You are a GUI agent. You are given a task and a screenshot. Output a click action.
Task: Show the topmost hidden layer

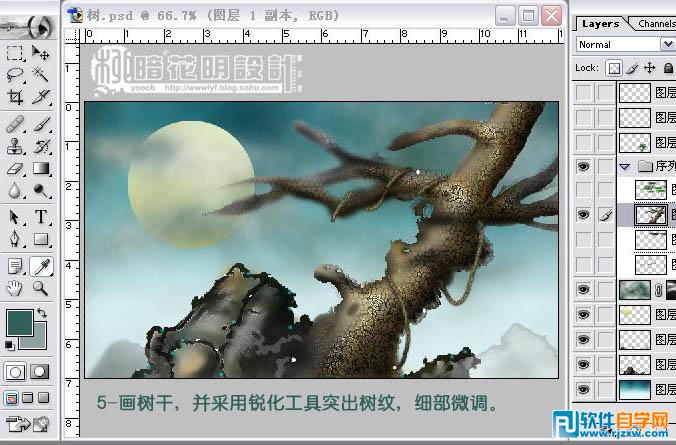click(x=583, y=92)
